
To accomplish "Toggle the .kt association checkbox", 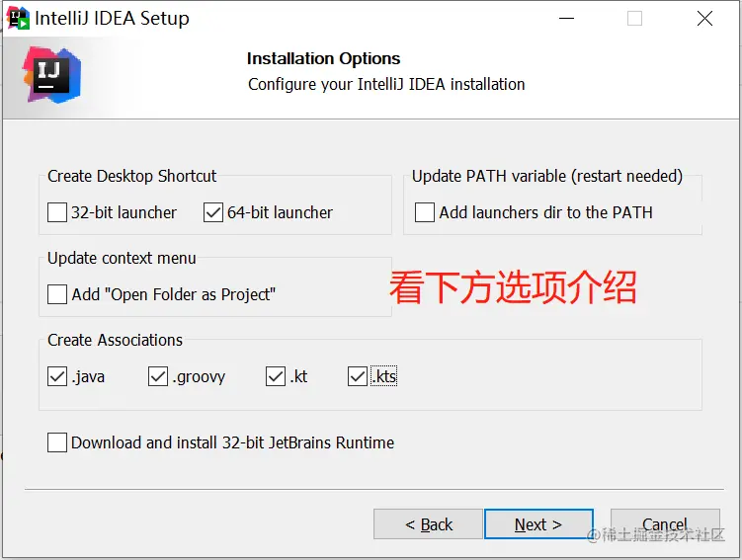I will click(x=276, y=376).
